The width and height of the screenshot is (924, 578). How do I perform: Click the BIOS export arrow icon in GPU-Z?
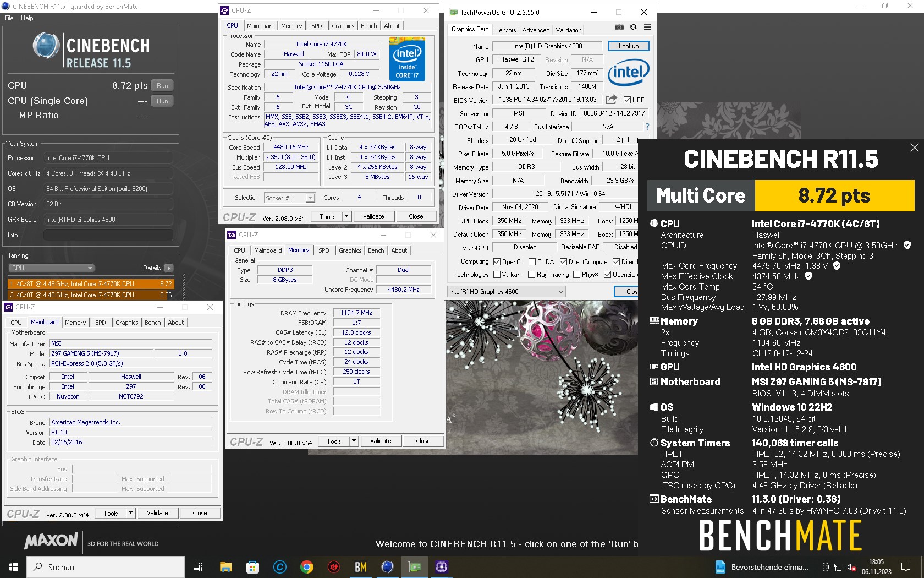coord(611,100)
